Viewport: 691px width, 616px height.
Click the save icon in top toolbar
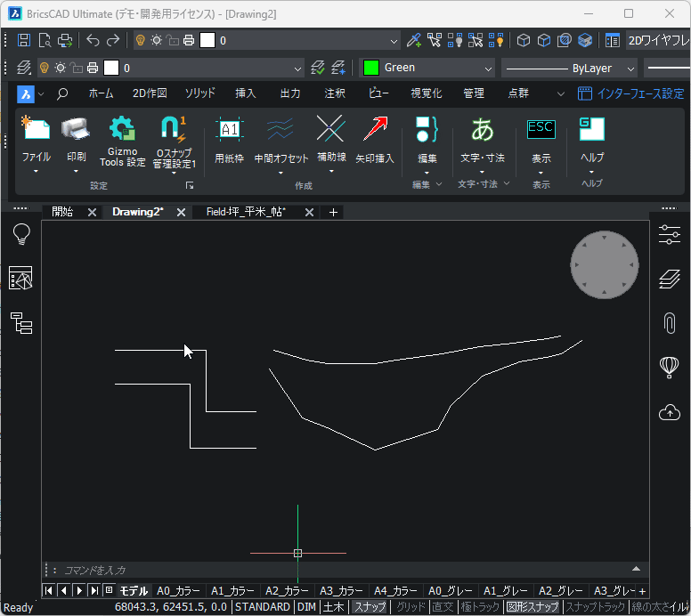coord(24,40)
